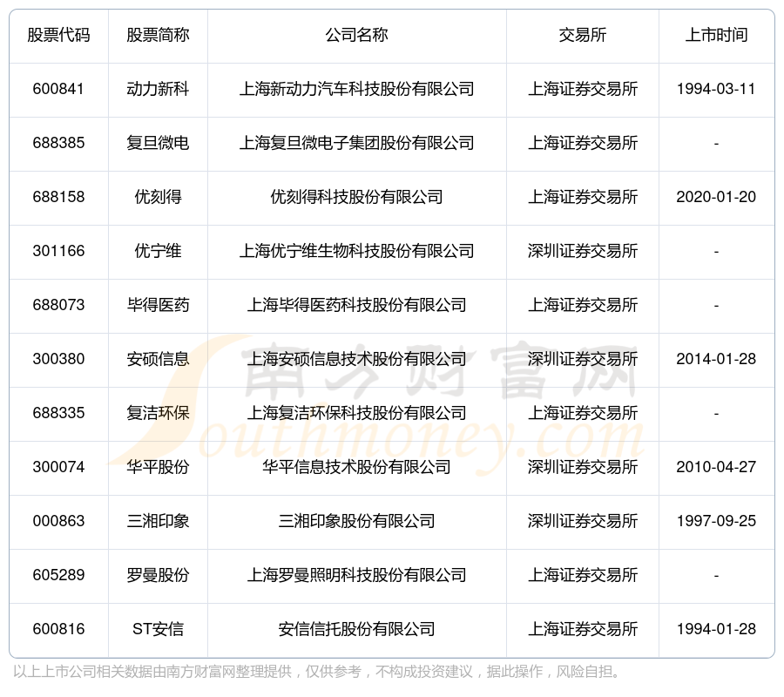This screenshot has height=697, width=784.
Task: Select company 上海毕得医药科技股份有限公司
Action: [x=357, y=305]
